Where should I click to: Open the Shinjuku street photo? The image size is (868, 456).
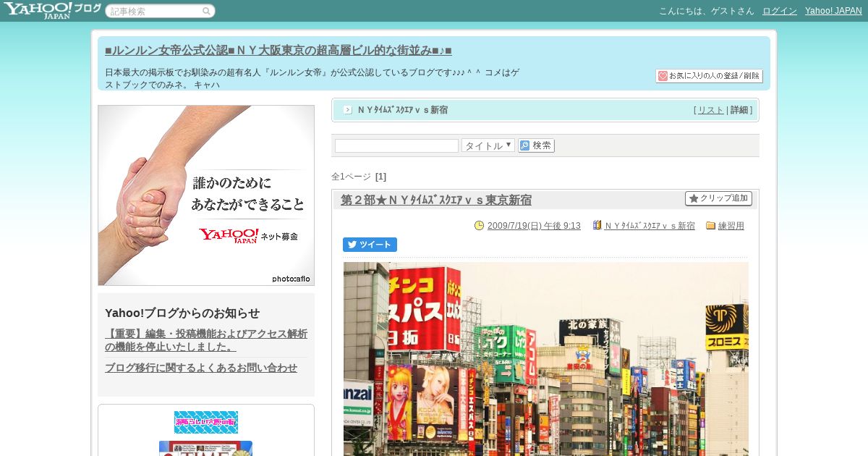tap(546, 359)
